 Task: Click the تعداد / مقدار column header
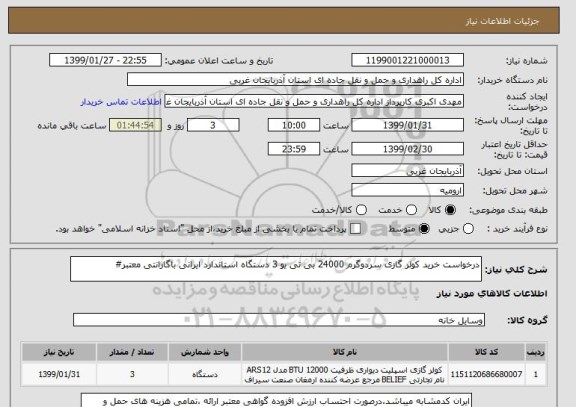[132, 352]
